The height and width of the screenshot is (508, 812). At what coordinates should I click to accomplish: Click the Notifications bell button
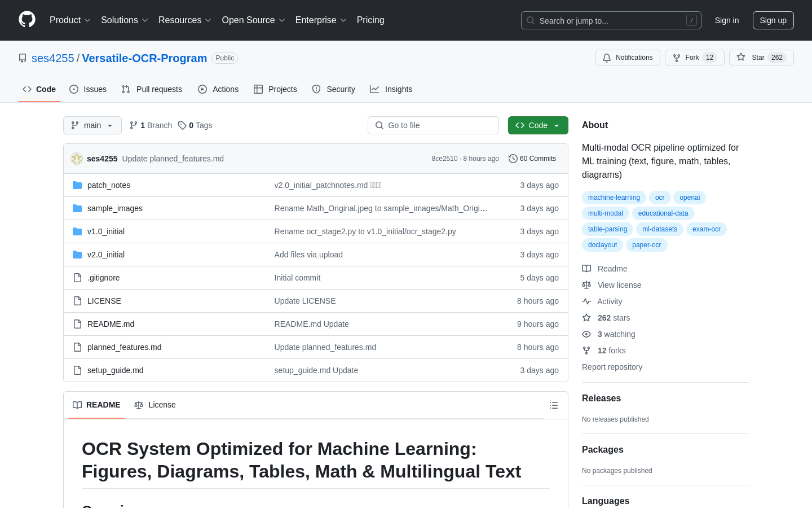point(628,58)
